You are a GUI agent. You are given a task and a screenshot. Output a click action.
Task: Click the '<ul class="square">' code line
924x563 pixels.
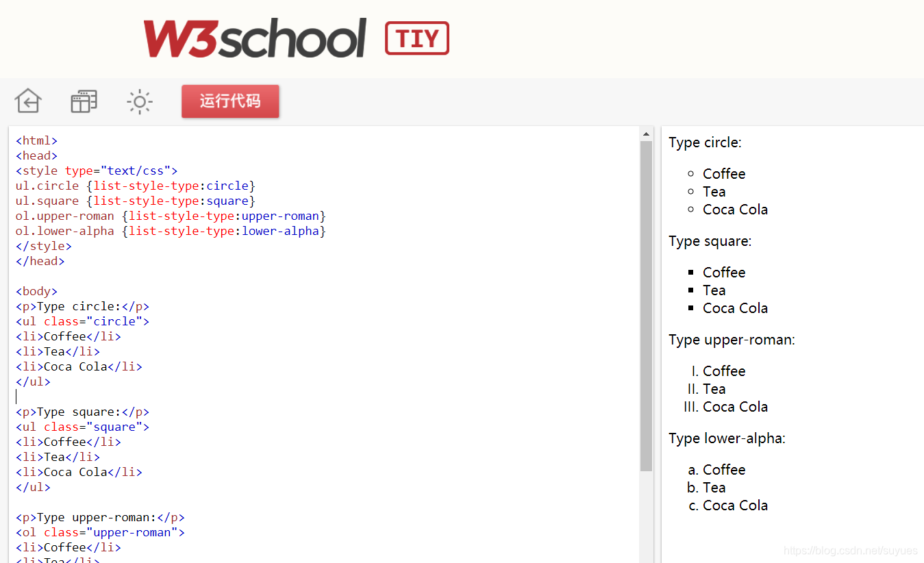[83, 427]
